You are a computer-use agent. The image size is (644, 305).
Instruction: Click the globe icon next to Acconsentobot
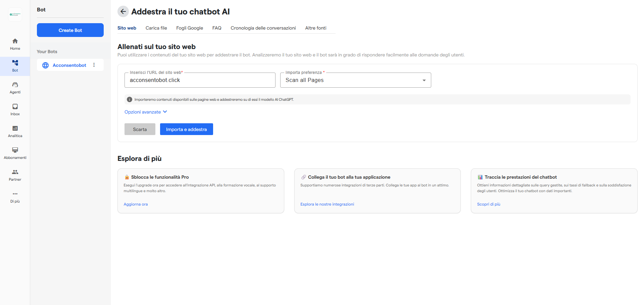click(45, 65)
